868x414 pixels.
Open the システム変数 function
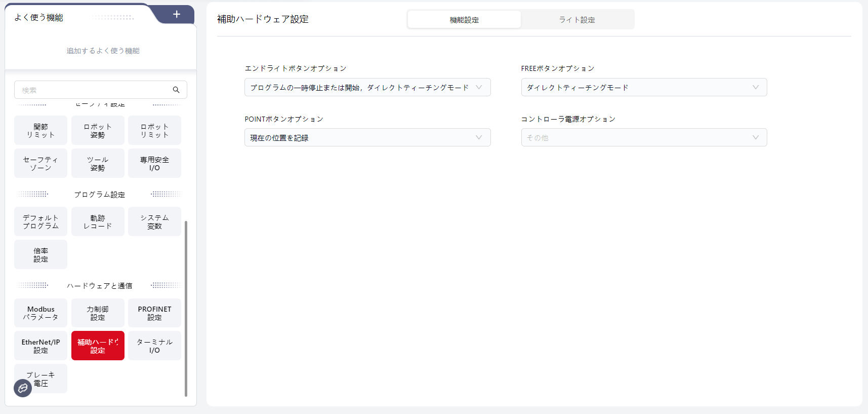pos(154,222)
